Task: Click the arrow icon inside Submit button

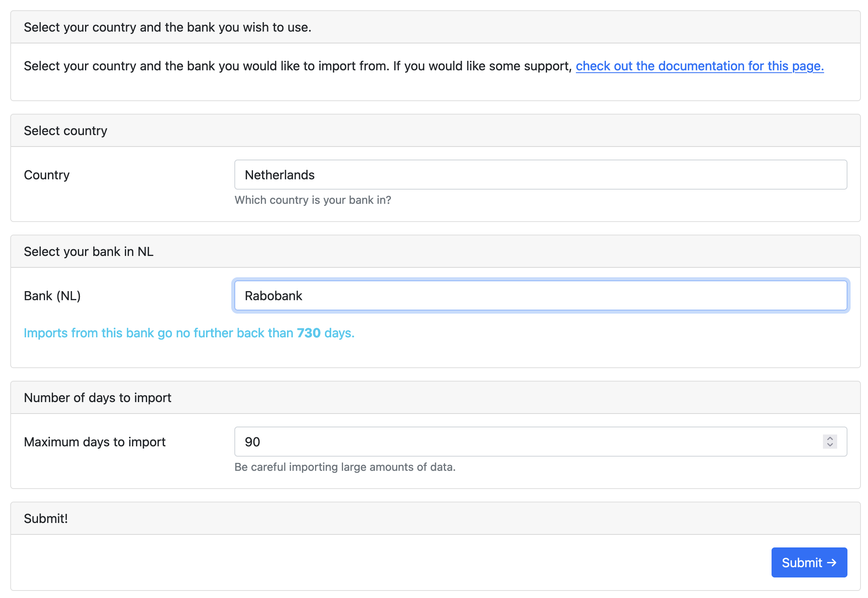Action: (x=832, y=562)
